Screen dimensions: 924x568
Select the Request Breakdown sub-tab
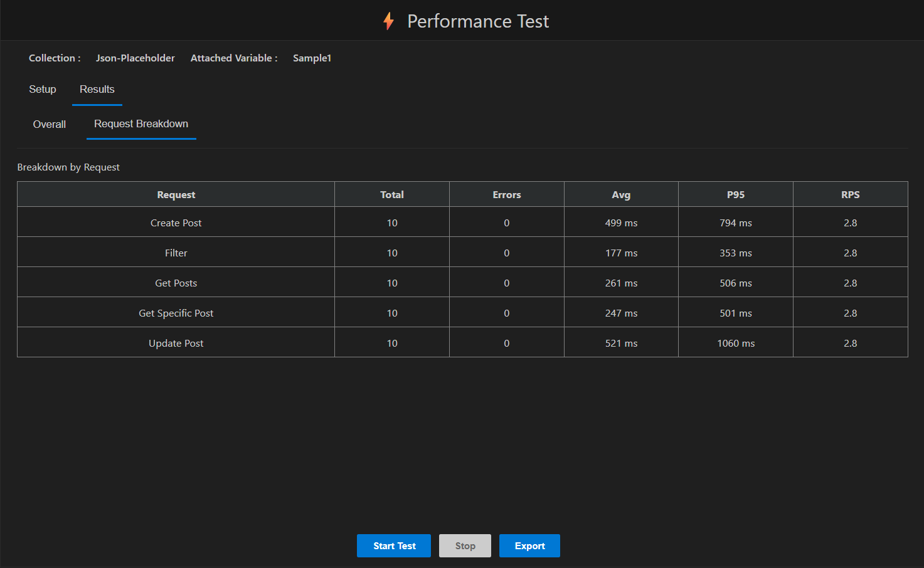pyautogui.click(x=141, y=124)
